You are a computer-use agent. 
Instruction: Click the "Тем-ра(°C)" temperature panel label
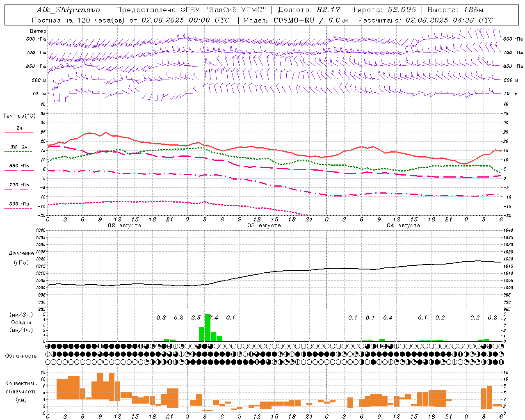pyautogui.click(x=19, y=116)
